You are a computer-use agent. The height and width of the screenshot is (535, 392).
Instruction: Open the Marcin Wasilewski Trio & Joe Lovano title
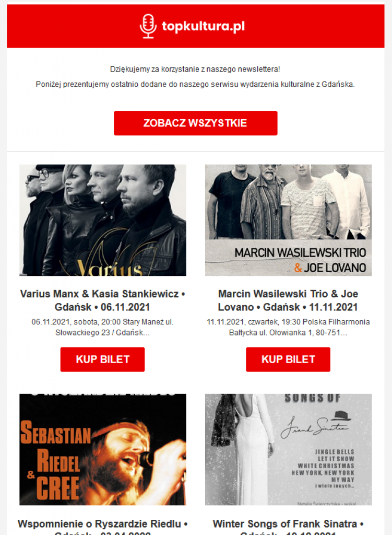288,300
